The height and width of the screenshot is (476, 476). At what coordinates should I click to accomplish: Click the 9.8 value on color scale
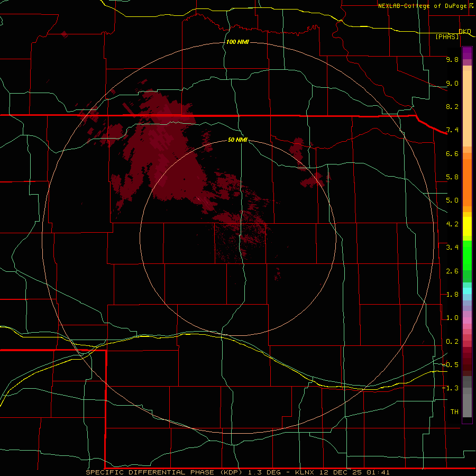(x=452, y=59)
